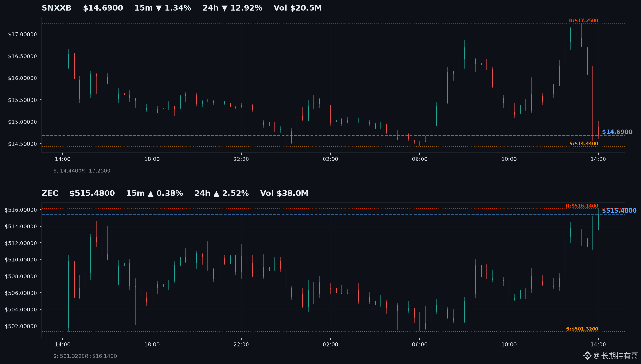Screen dimensions: 641x364
Task: Click SNXXB volume $20.5M text
Action: tap(298, 8)
